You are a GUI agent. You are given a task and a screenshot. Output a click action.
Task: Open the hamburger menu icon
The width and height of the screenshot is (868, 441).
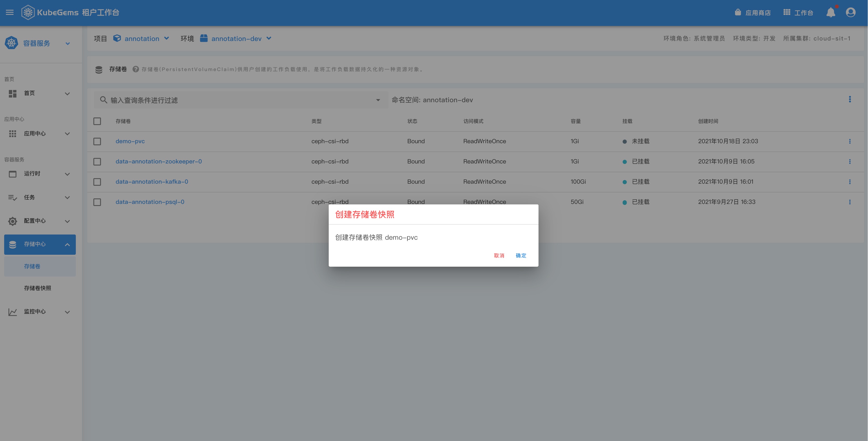click(10, 12)
